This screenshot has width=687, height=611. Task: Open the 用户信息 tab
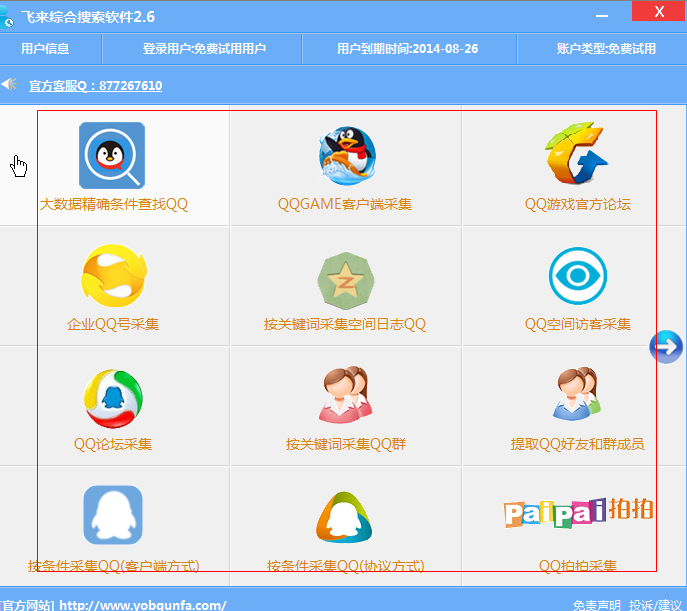click(45, 49)
